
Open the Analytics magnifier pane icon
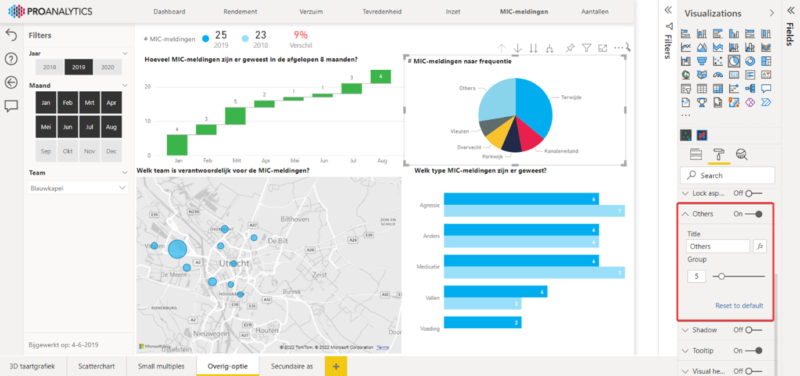(x=741, y=154)
